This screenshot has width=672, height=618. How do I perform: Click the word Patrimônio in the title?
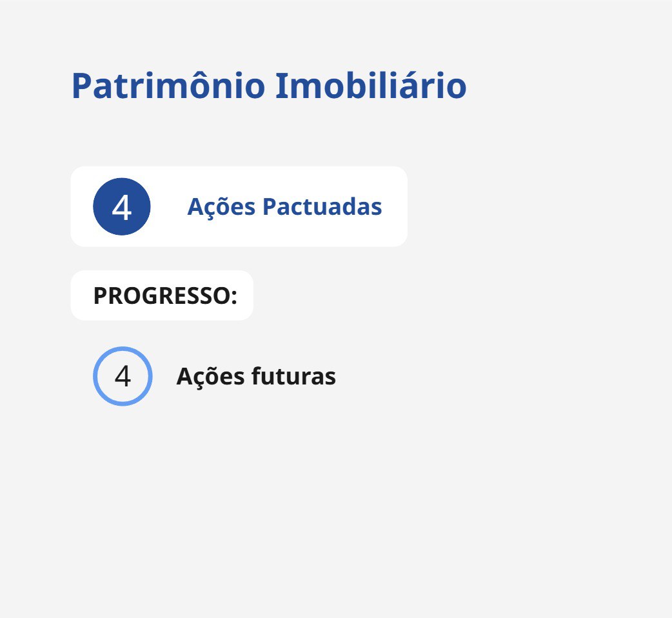pyautogui.click(x=168, y=86)
